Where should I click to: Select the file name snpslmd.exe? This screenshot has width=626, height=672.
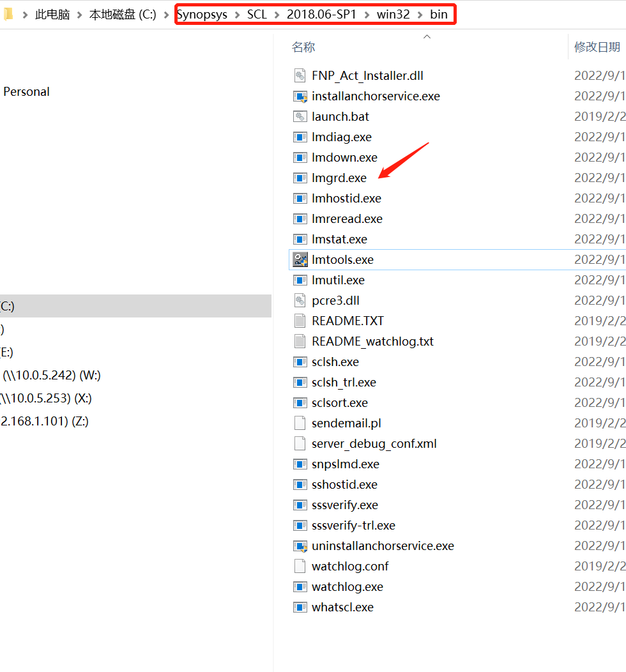tap(346, 464)
